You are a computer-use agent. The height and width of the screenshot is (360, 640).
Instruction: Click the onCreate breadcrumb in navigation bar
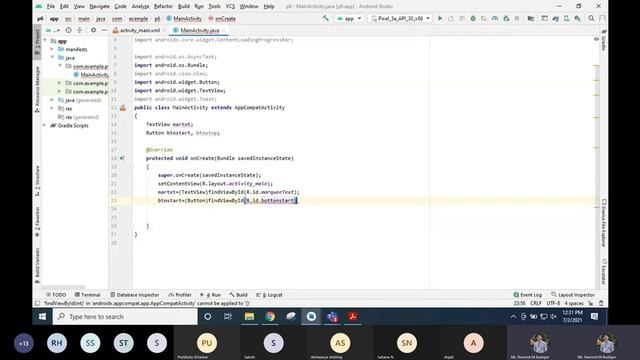pyautogui.click(x=222, y=19)
